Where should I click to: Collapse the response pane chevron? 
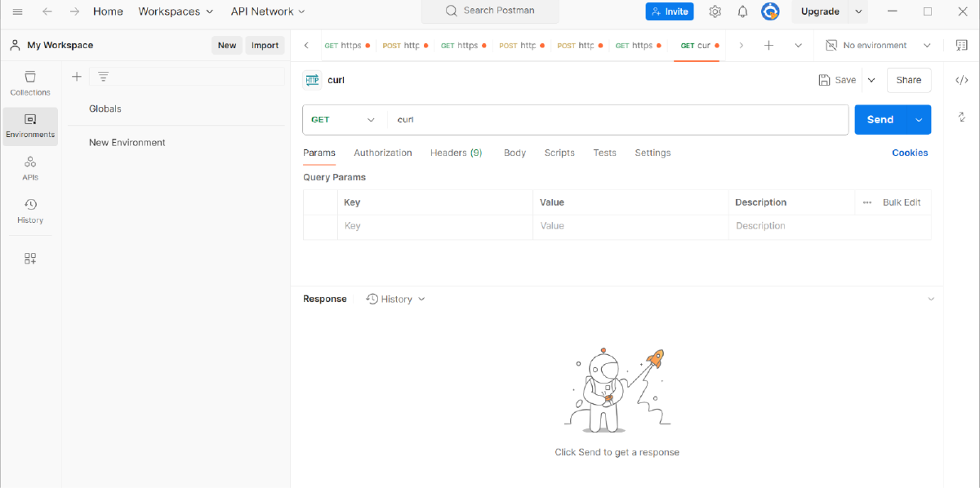[x=931, y=299]
